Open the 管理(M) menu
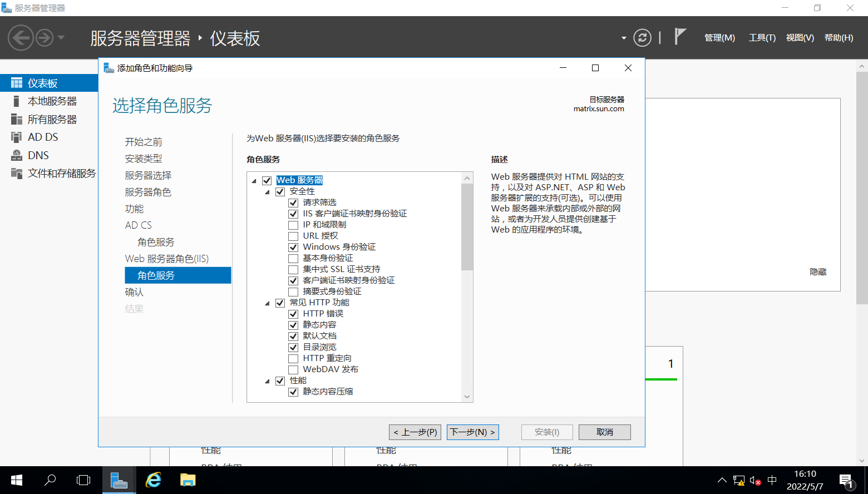This screenshot has height=494, width=868. pos(719,38)
